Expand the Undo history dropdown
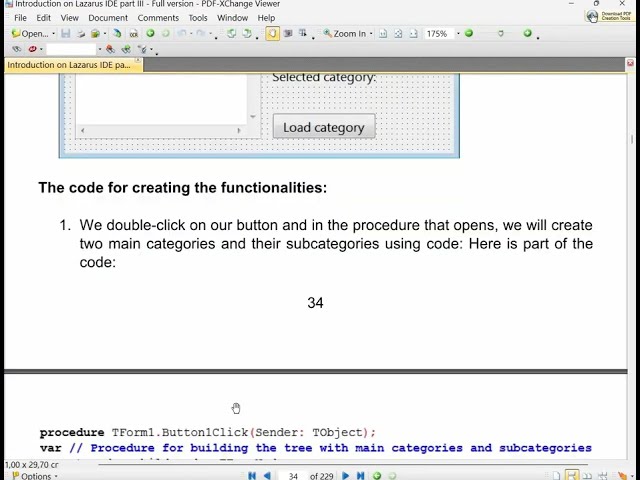The image size is (640, 480). [191, 33]
